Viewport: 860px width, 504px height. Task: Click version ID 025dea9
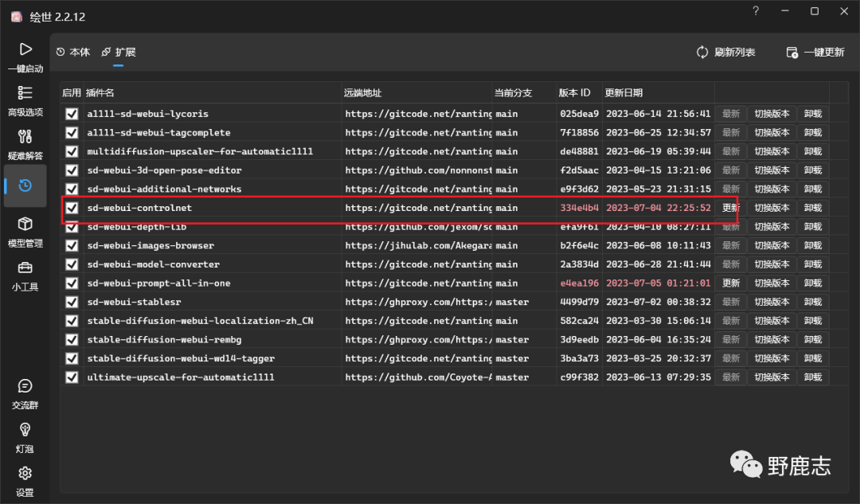[579, 114]
